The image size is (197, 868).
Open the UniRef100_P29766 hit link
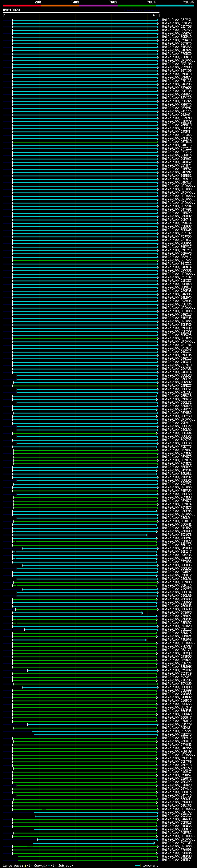click(176, 30)
